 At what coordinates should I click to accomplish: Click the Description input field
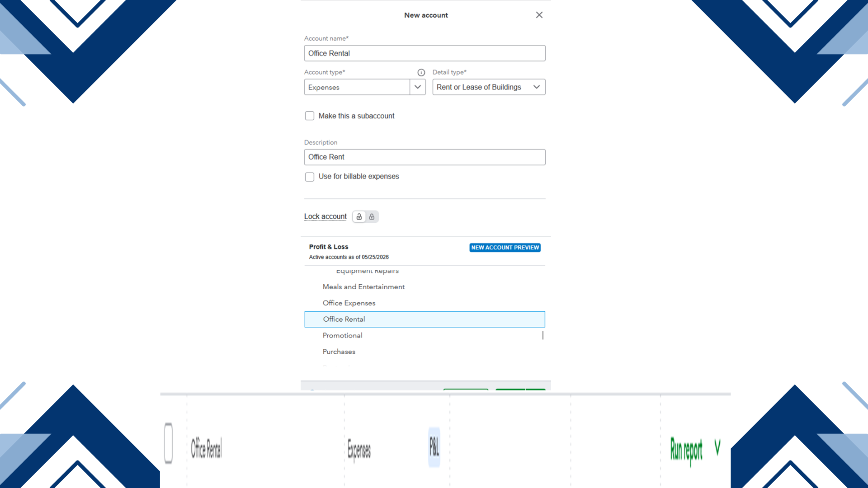425,157
